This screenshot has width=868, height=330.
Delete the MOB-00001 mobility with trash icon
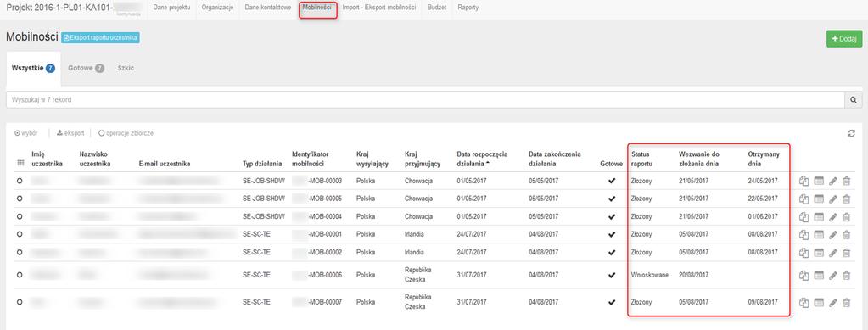tap(847, 235)
